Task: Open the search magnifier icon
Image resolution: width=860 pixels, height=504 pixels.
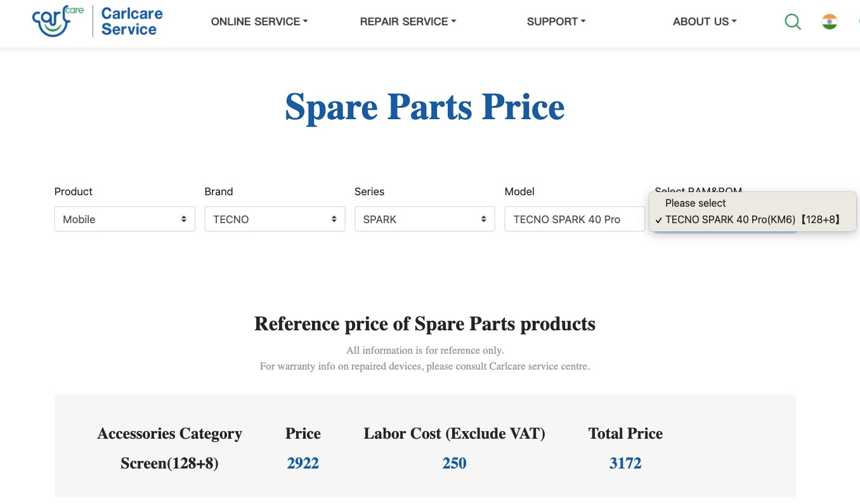Action: 793,22
